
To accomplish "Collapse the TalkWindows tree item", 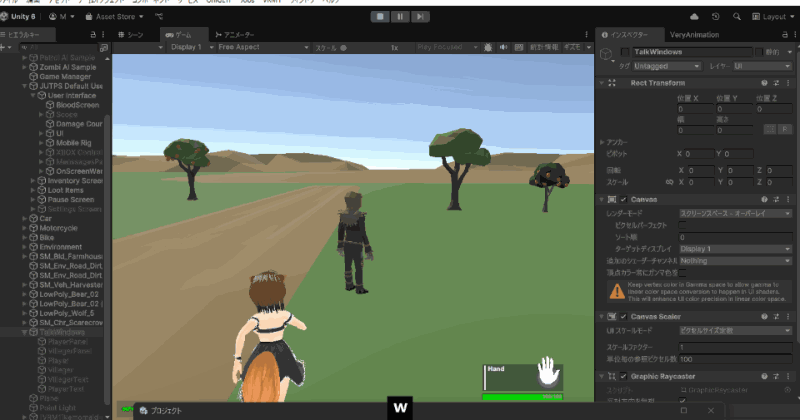I will pyautogui.click(x=24, y=332).
